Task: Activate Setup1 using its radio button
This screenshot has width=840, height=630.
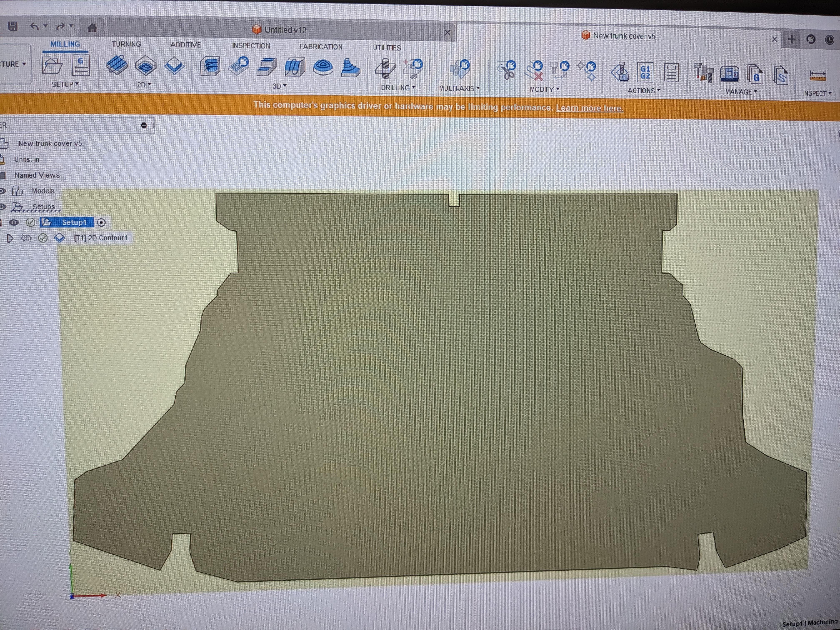Action: [x=101, y=222]
